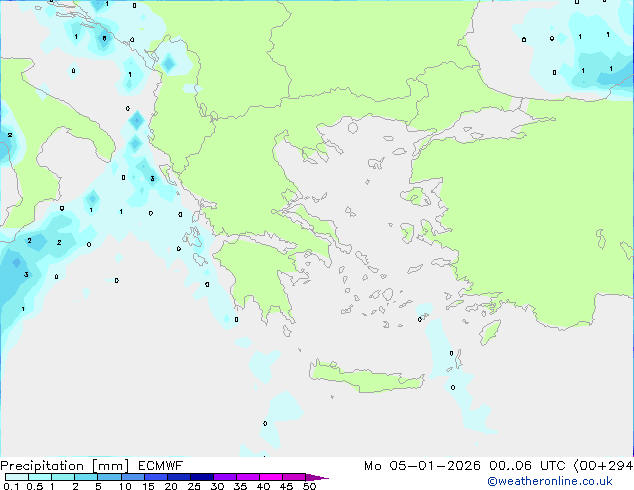Screen dimensions: 634x490
Task: Select the 45–50 mm legend color swatch
Action: (x=294, y=477)
